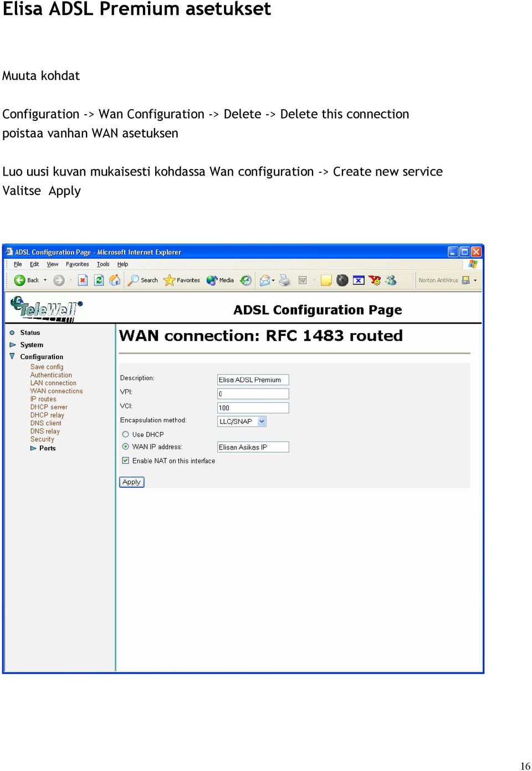Go to the Home page icon
The height and width of the screenshot is (771, 532).
[x=115, y=280]
